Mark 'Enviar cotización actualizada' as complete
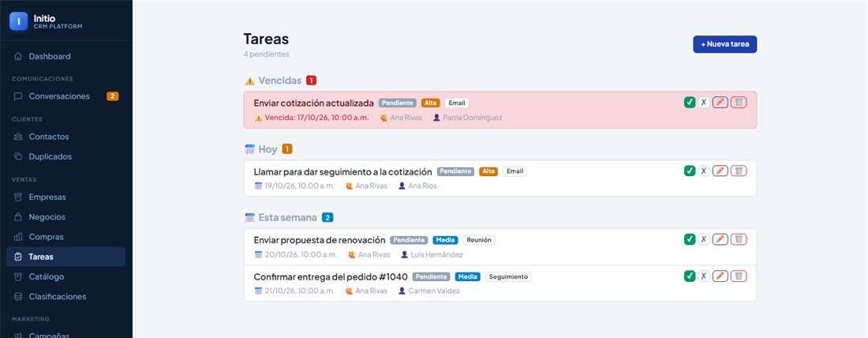 click(x=690, y=102)
